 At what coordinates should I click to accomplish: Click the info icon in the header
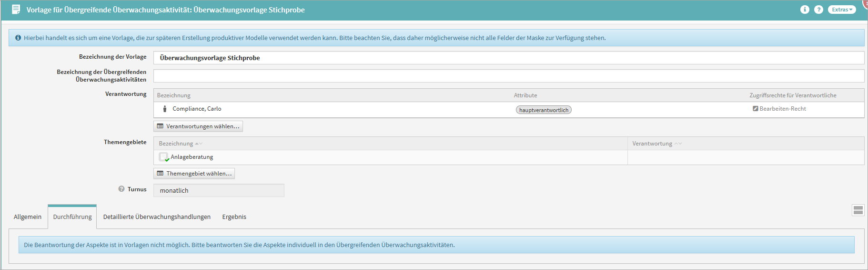coord(805,10)
